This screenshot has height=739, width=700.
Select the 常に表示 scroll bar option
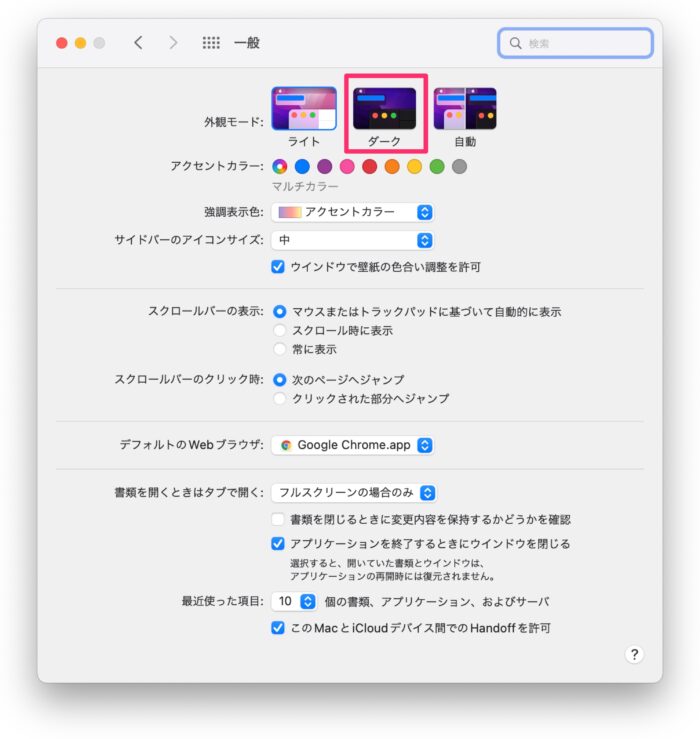click(280, 349)
